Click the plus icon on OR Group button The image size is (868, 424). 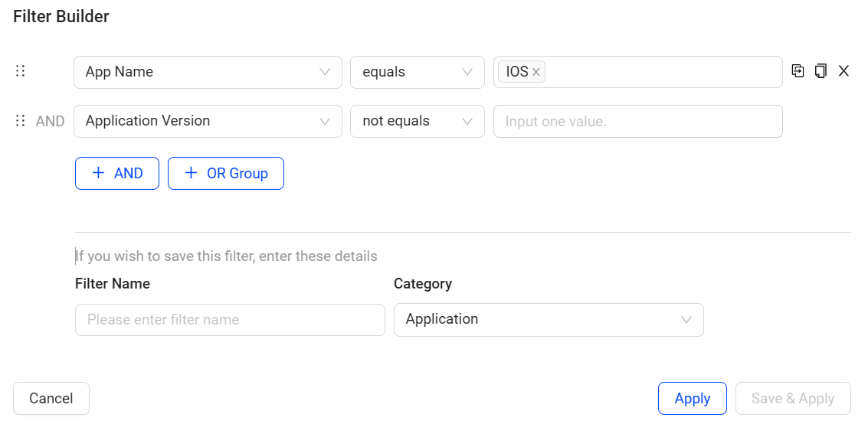(x=191, y=173)
